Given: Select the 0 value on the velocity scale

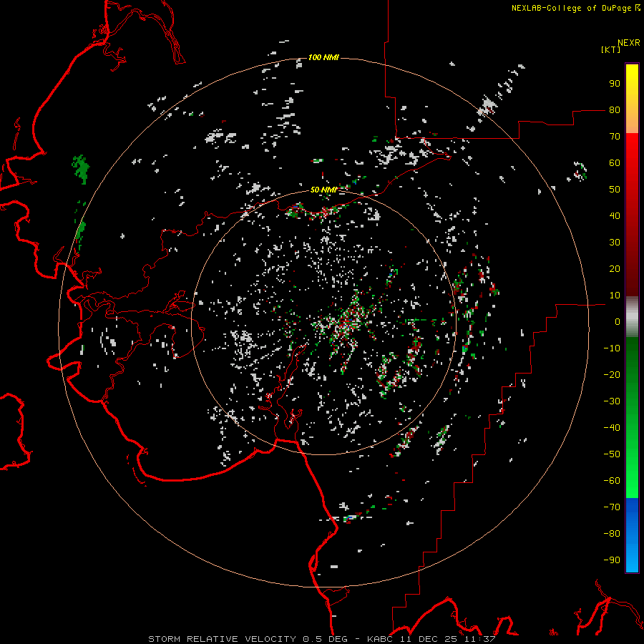Looking at the screenshot, I should coord(618,321).
